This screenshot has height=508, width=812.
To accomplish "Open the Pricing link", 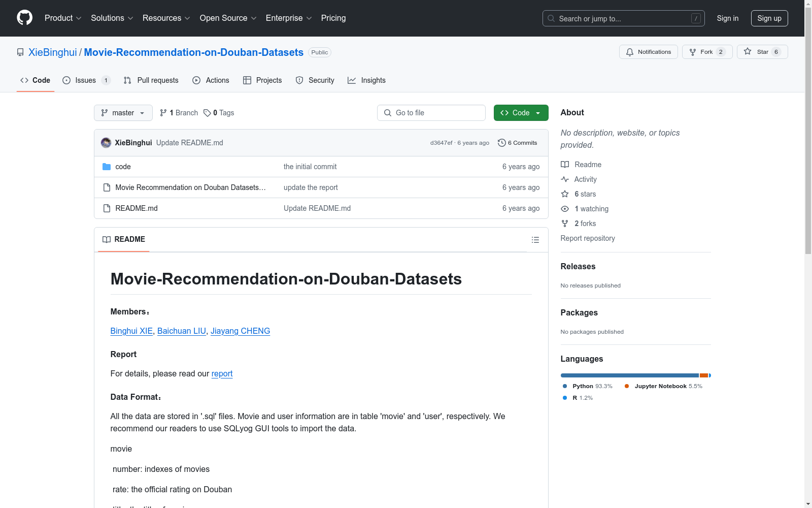I will (333, 18).
